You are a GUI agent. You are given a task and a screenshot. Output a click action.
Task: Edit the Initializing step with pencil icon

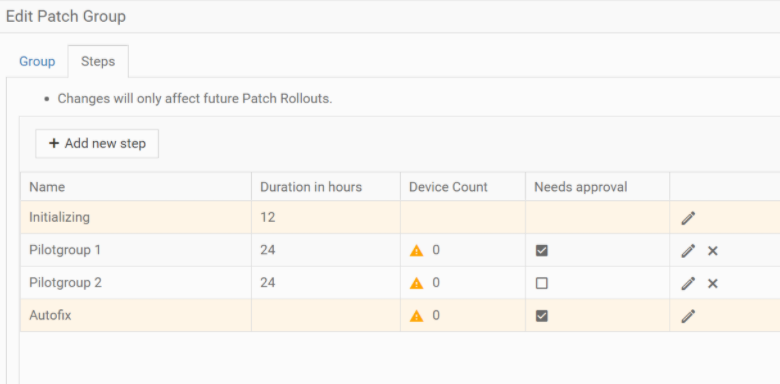tap(688, 218)
